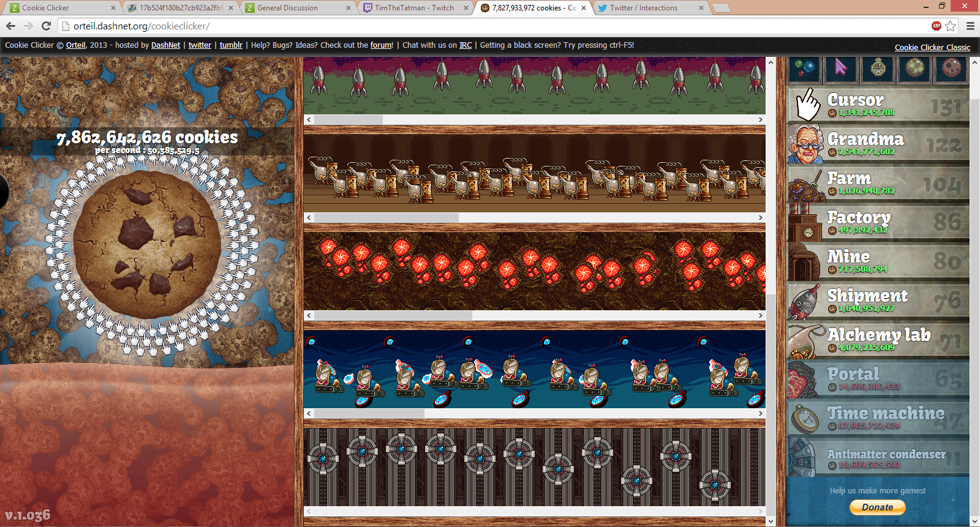Close the General Discussion tab
Screen dimensions: 980x527
[349, 8]
